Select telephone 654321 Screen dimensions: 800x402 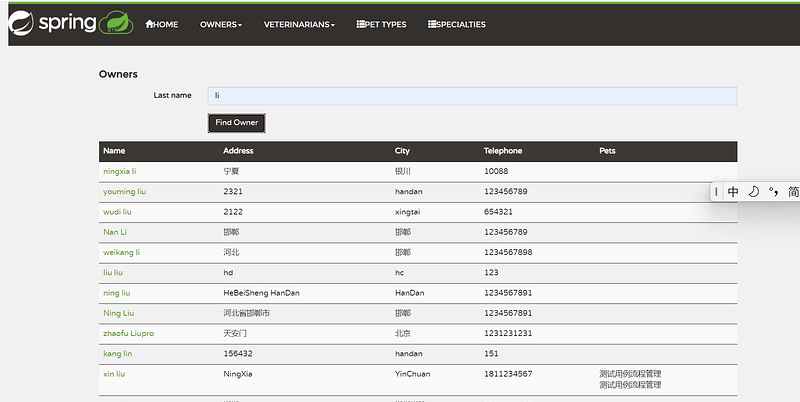[x=498, y=212]
